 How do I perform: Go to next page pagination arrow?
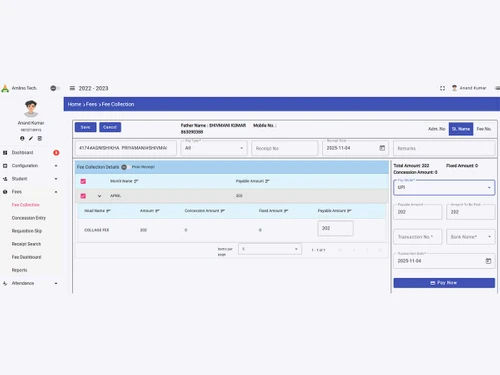[x=367, y=250]
